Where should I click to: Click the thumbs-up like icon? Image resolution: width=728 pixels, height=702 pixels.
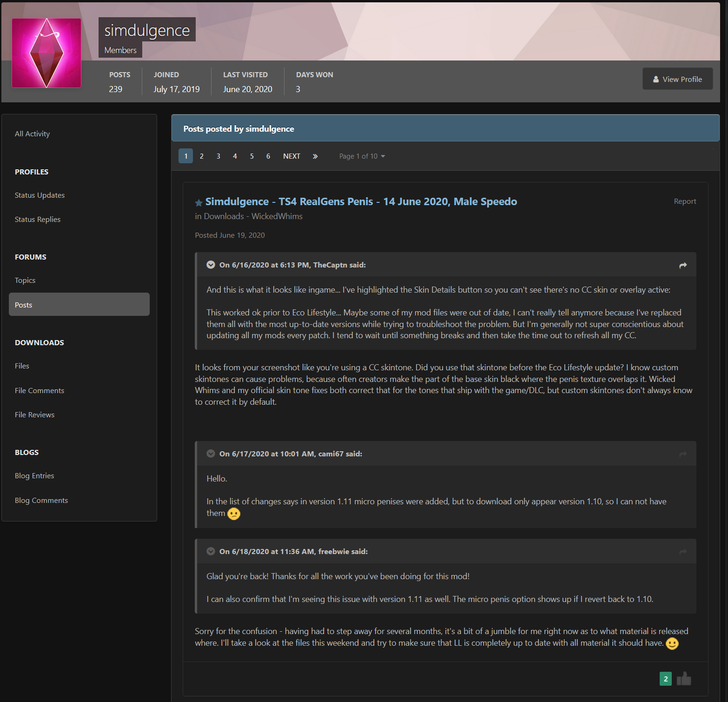[x=683, y=679]
